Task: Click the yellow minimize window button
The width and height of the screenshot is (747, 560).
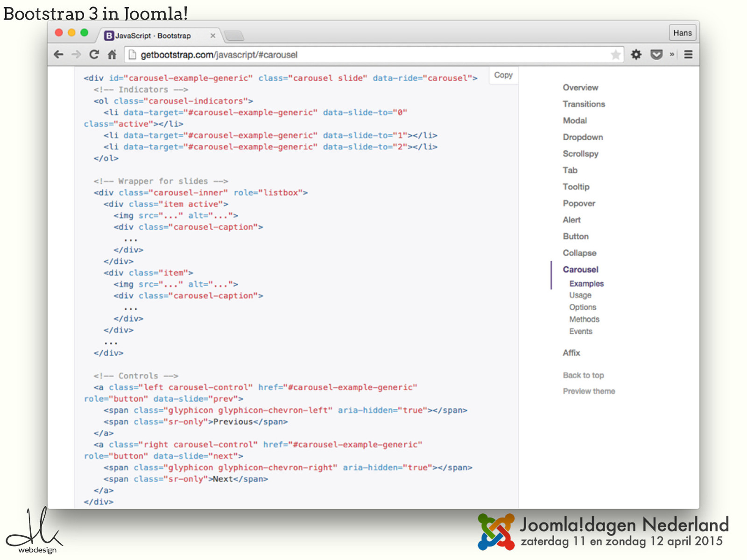Action: click(x=71, y=33)
